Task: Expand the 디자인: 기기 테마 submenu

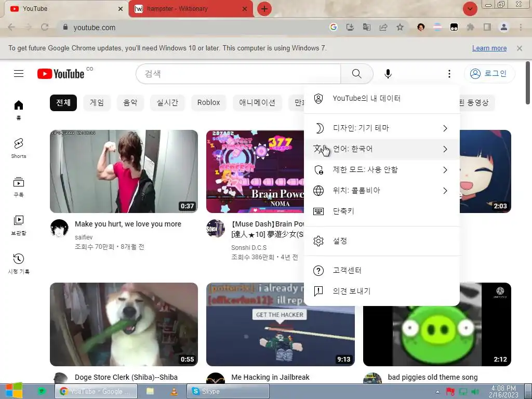Action: tap(382, 128)
